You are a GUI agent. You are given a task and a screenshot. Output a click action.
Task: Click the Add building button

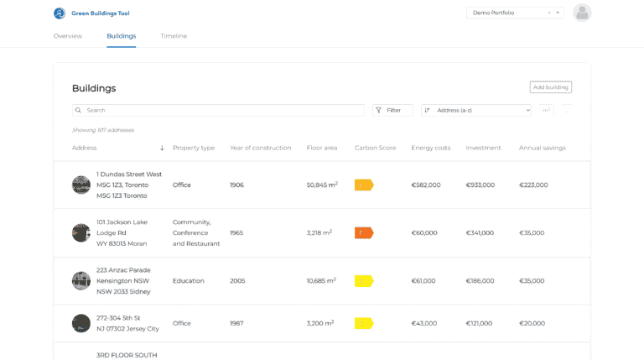point(550,87)
